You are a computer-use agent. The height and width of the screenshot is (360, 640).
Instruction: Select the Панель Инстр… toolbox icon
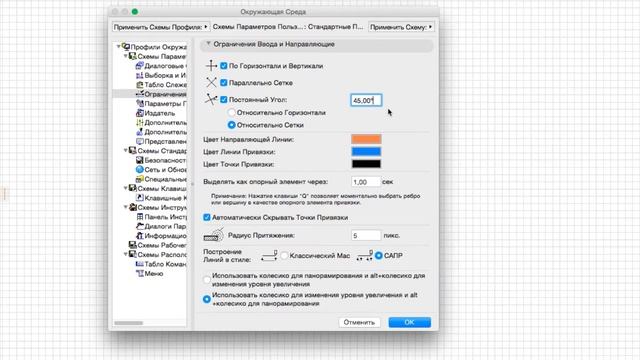tap(139, 217)
